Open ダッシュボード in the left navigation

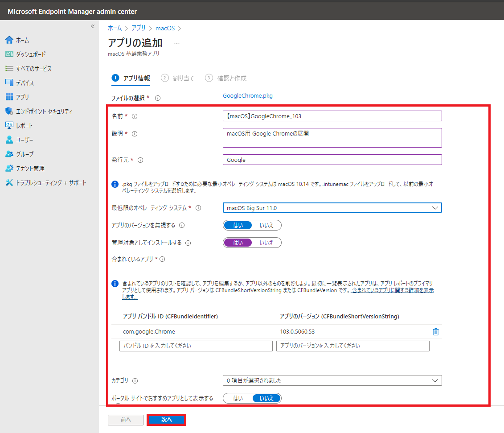pos(31,54)
